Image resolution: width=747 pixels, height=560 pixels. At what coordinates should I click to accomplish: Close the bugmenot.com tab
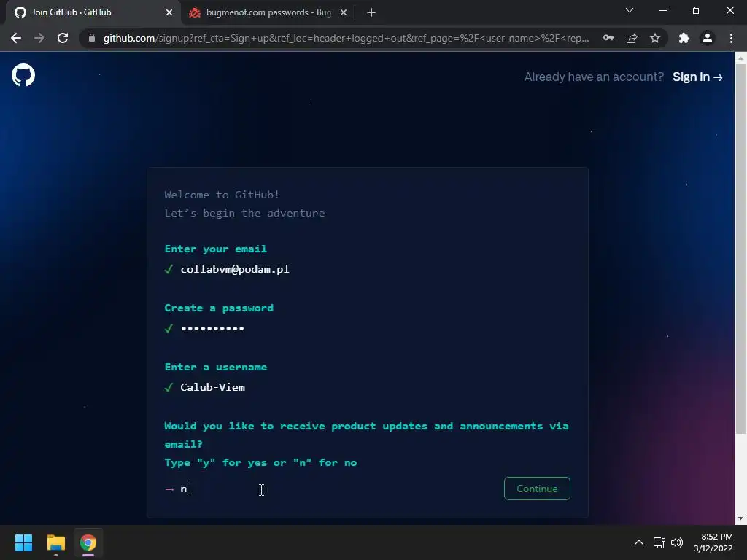(x=344, y=12)
